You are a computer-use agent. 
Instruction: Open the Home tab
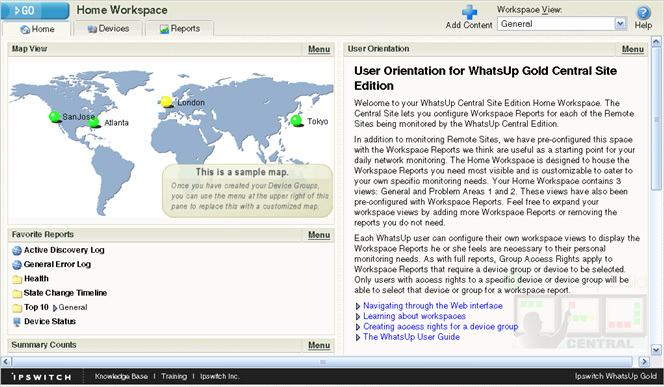point(37,29)
